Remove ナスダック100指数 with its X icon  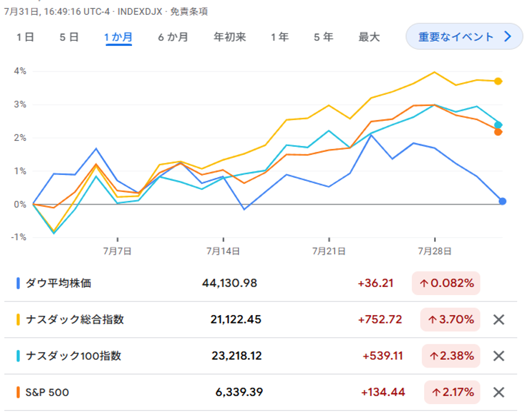point(498,356)
